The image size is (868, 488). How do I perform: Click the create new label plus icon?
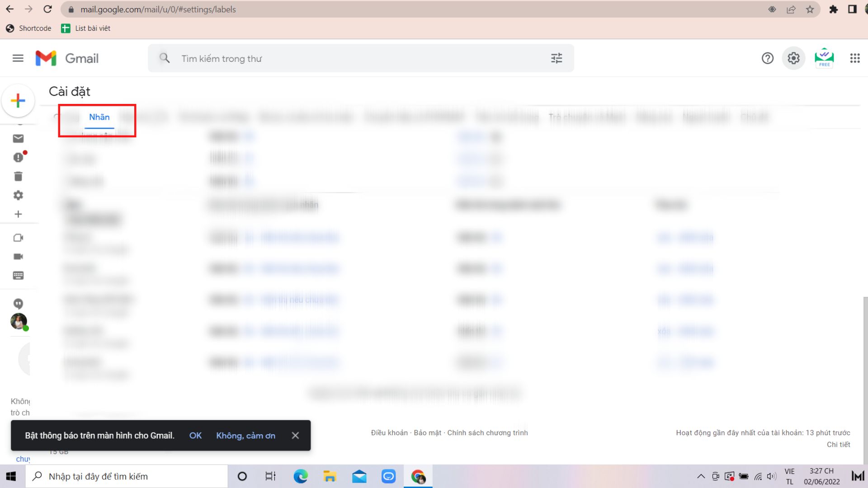(x=18, y=214)
